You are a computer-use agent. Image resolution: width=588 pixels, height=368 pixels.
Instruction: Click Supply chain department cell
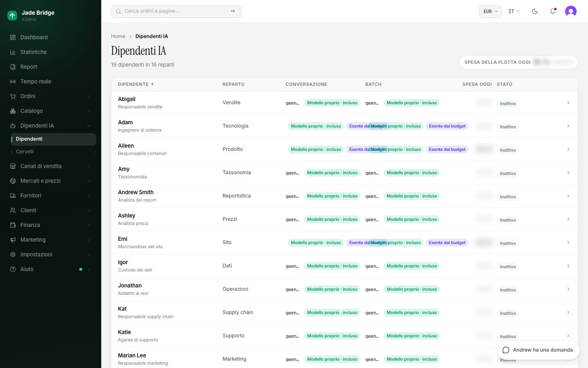click(238, 312)
